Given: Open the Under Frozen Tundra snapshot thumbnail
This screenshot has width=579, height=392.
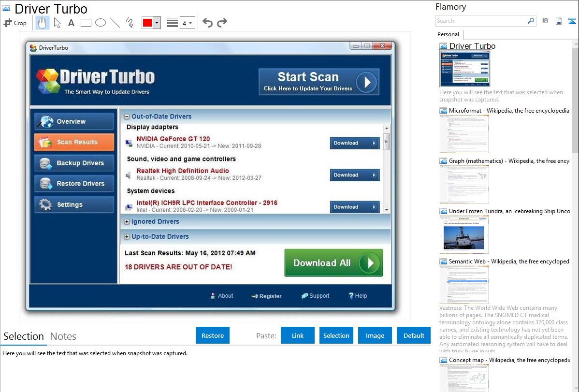Looking at the screenshot, I should point(464,234).
